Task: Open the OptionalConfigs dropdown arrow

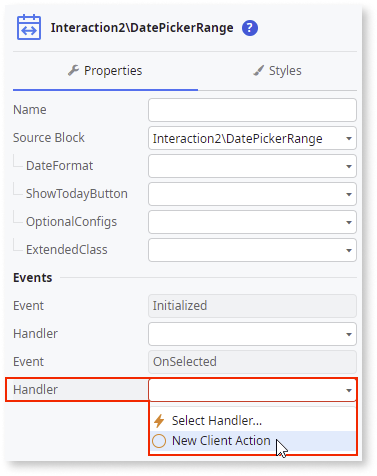Action: pyautogui.click(x=349, y=222)
